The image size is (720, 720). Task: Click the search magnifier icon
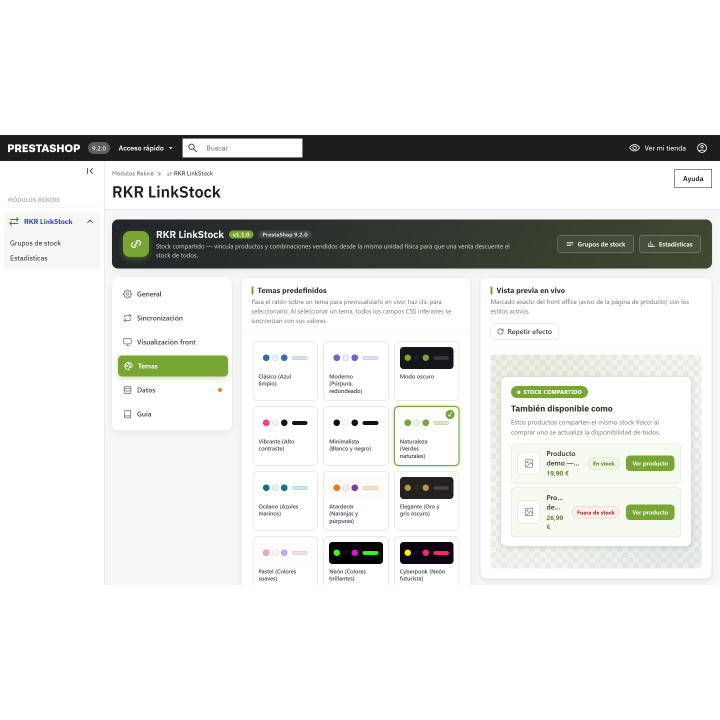[x=193, y=148]
